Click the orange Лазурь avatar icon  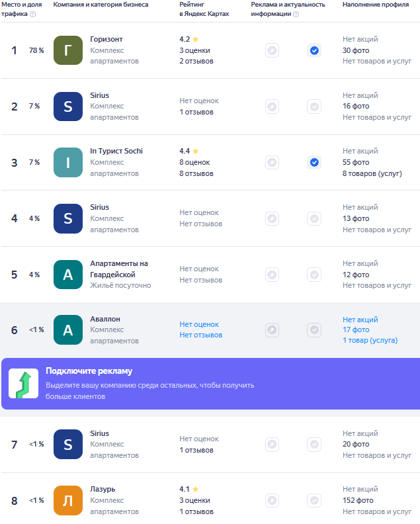(x=68, y=500)
